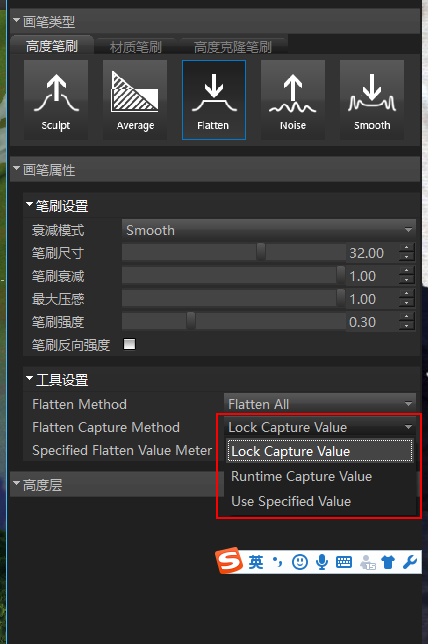Switch to the 高度克隆笔刷 tab
The width and height of the screenshot is (428, 644).
click(x=232, y=47)
